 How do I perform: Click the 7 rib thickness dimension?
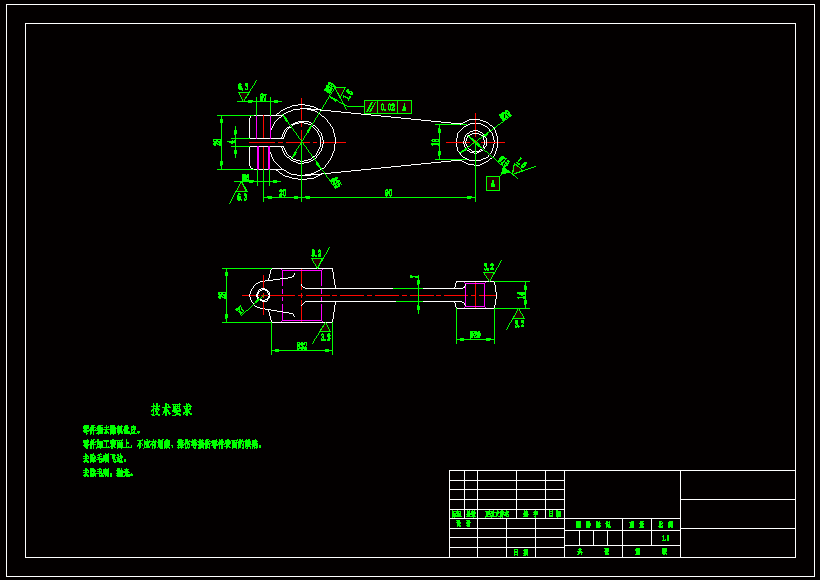point(413,277)
